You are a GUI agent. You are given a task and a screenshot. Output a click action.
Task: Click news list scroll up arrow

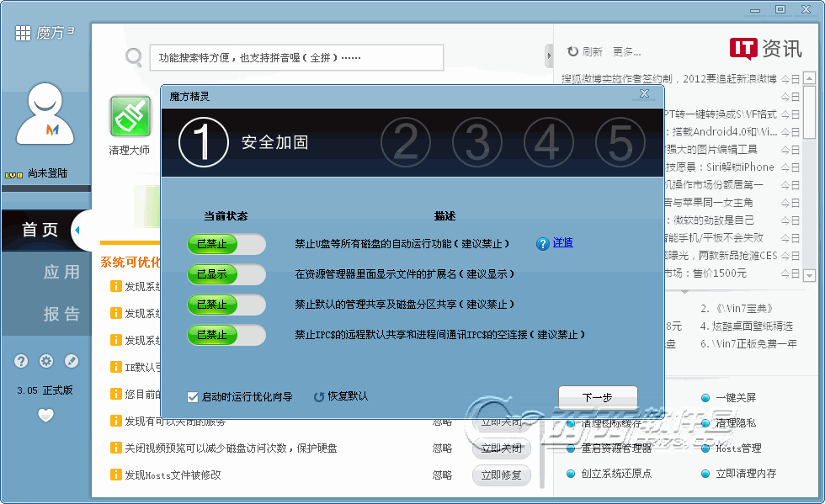[809, 78]
